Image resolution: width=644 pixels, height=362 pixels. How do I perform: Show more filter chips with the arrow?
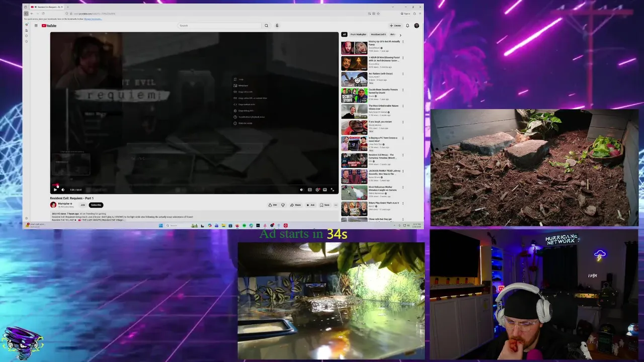coord(400,35)
